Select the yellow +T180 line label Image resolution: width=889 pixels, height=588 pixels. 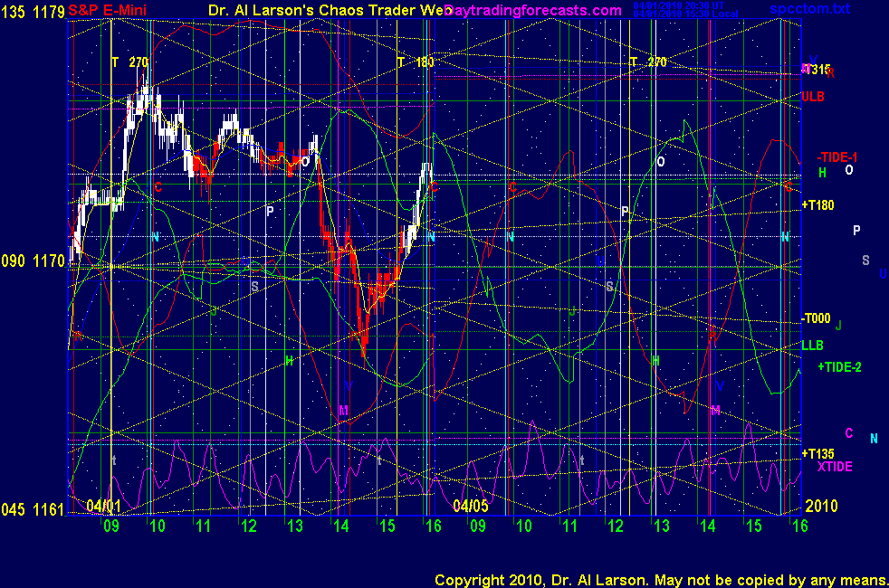coord(817,205)
